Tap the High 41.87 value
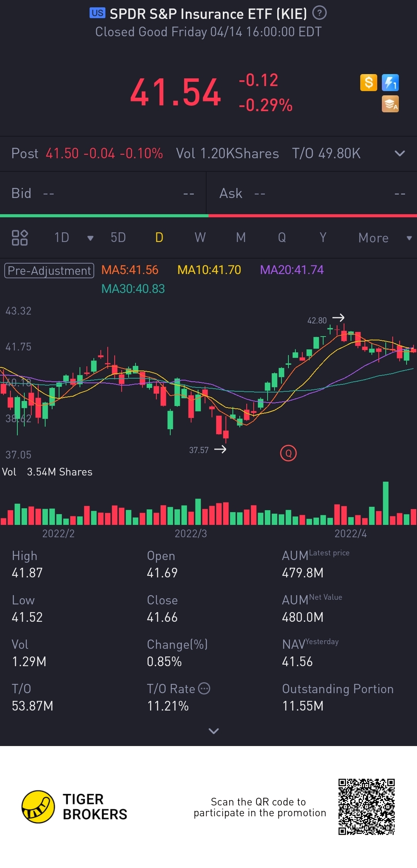The image size is (417, 868). click(27, 573)
